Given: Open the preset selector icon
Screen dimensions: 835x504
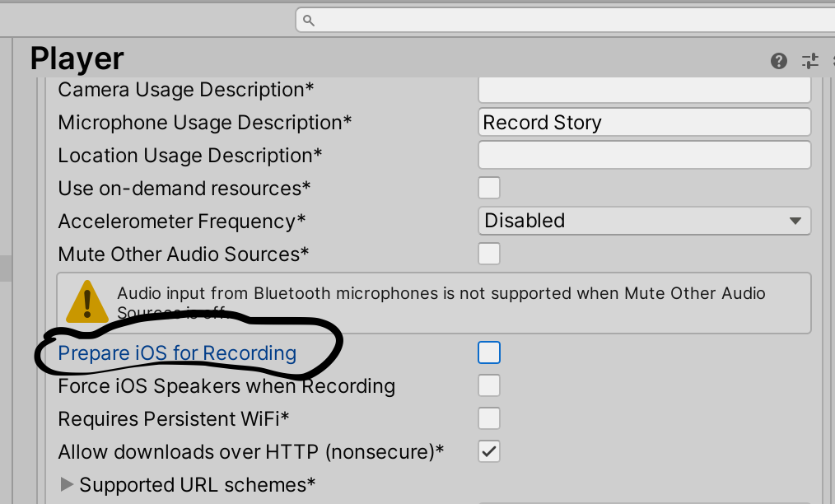Looking at the screenshot, I should tap(809, 61).
